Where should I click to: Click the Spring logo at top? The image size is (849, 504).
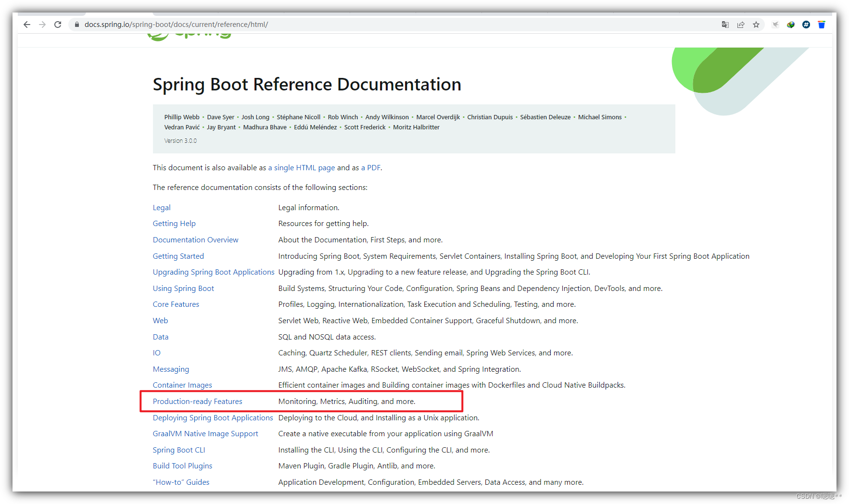190,37
